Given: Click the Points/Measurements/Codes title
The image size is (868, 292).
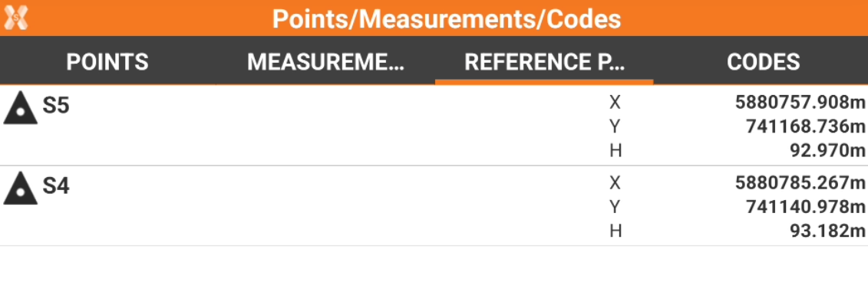Looking at the screenshot, I should (x=447, y=19).
